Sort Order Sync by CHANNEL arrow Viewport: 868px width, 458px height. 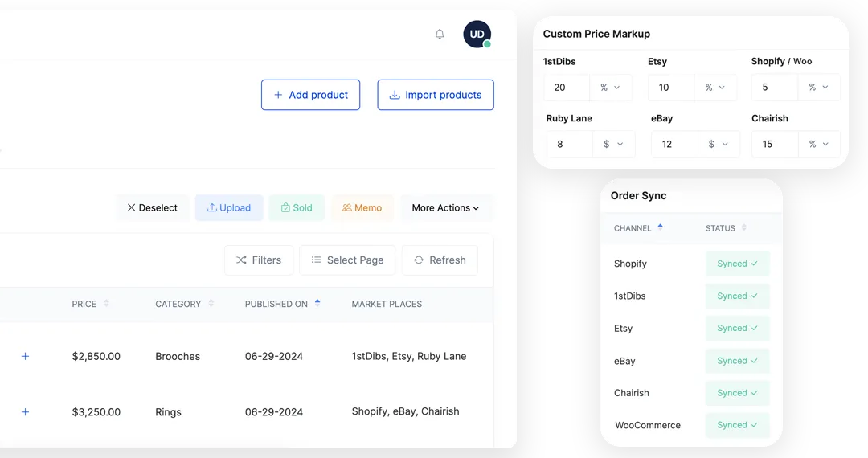tap(661, 227)
